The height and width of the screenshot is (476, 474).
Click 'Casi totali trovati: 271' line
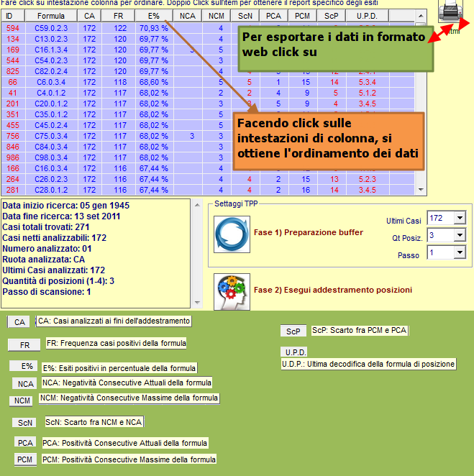46,227
